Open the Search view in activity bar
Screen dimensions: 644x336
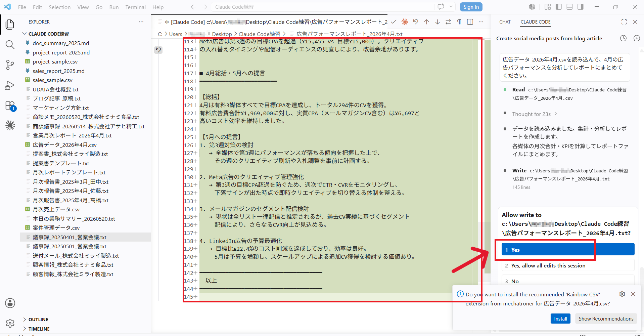10,45
